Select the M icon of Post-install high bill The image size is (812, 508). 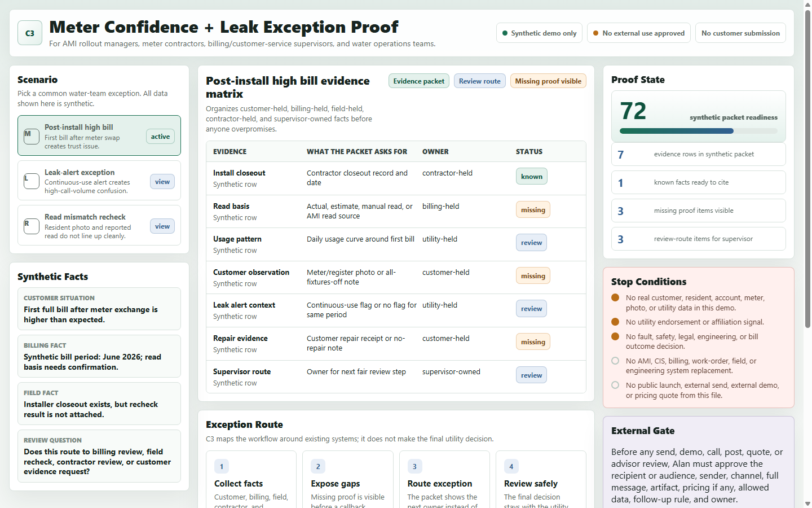32,136
